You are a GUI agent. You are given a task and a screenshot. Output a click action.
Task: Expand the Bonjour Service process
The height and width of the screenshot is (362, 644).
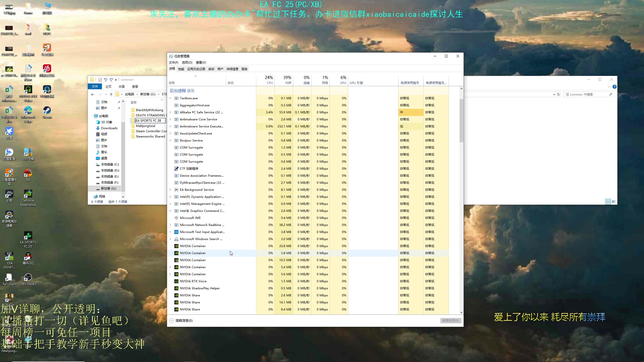(170, 140)
